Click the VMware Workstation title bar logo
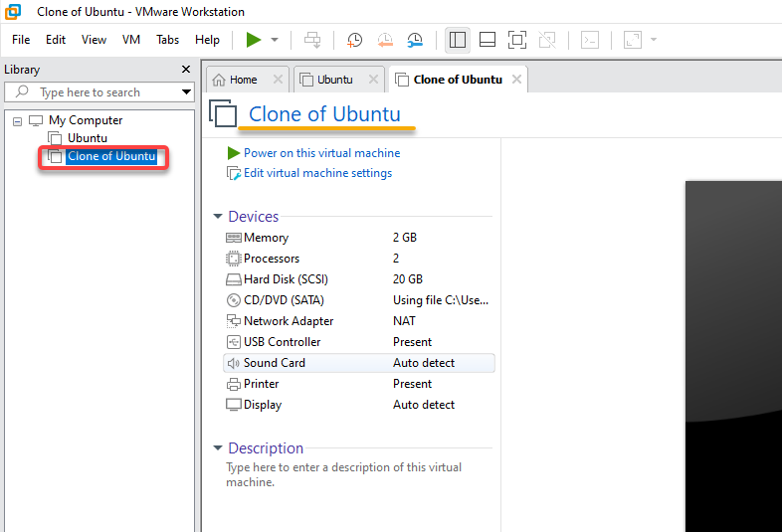Screen dimensions: 782x532 pyautogui.click(x=14, y=12)
